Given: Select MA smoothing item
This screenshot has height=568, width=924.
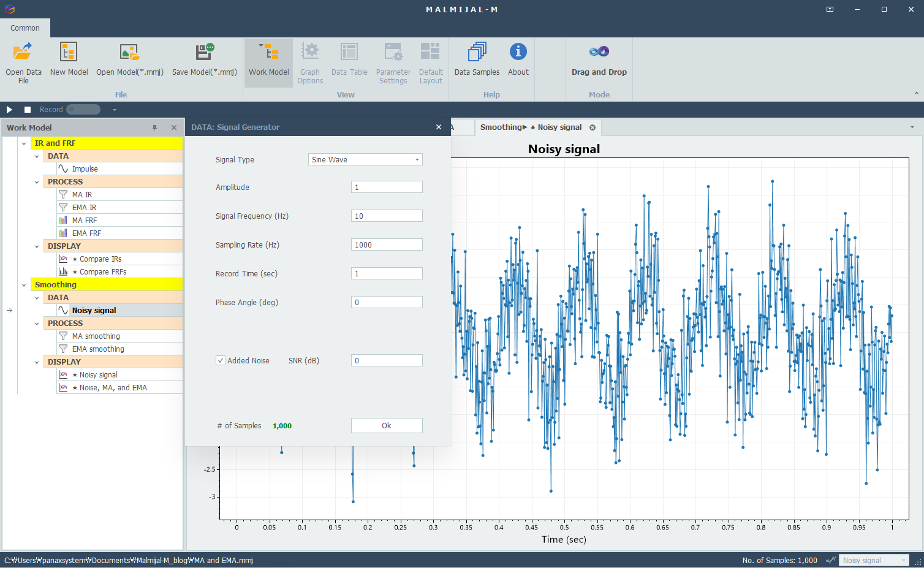Looking at the screenshot, I should (x=119, y=336).
